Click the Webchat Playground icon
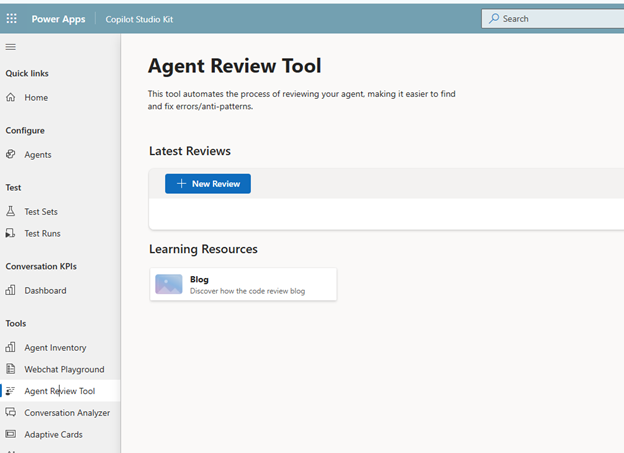 11,369
